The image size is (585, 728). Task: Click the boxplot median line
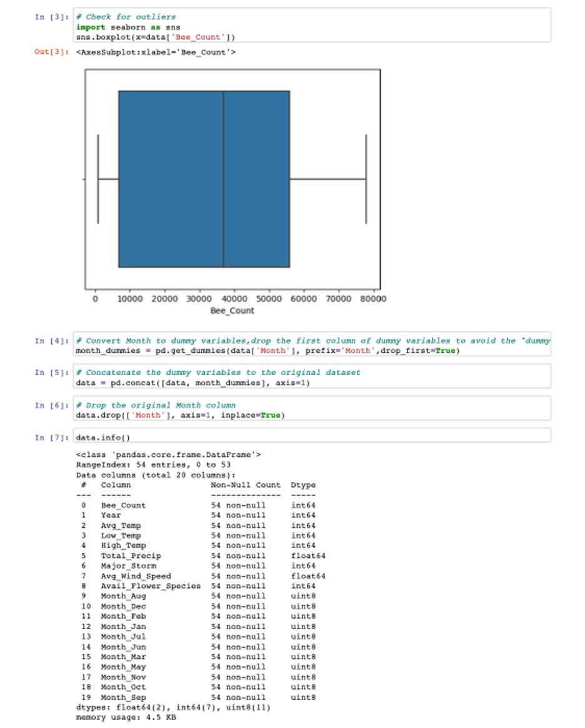point(223,179)
